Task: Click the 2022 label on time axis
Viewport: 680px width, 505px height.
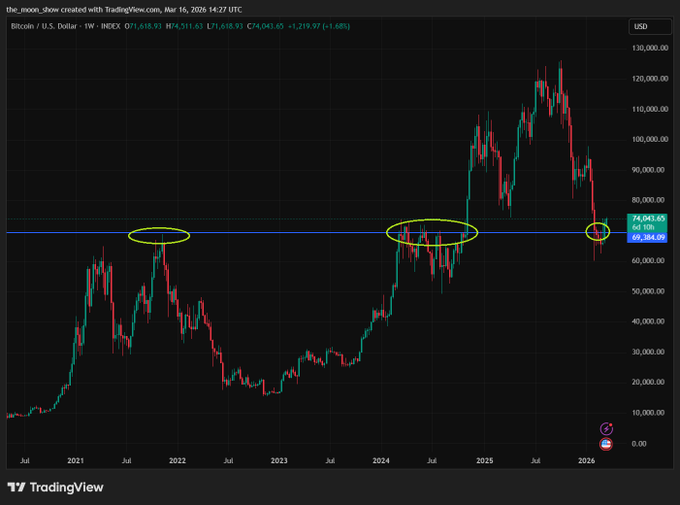Action: coord(177,461)
